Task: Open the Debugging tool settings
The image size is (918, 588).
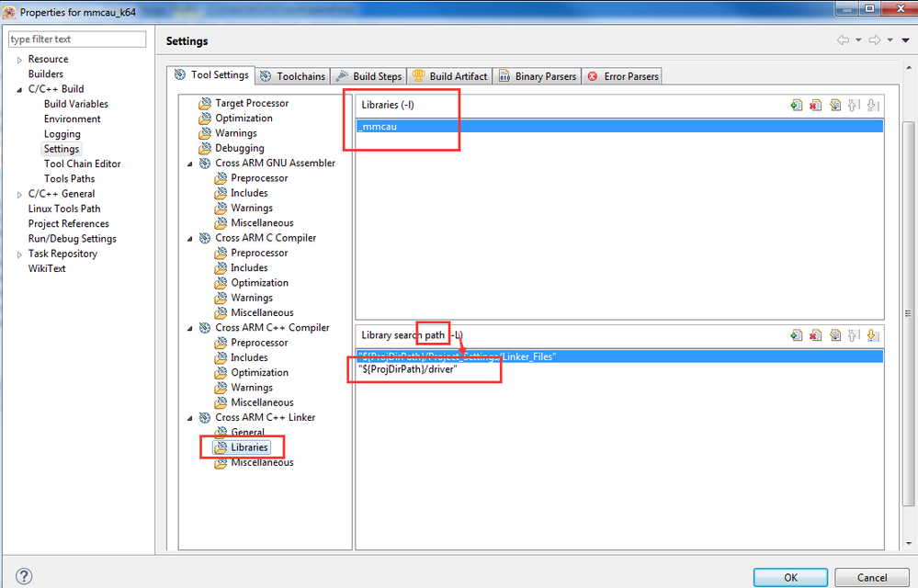Action: point(240,148)
